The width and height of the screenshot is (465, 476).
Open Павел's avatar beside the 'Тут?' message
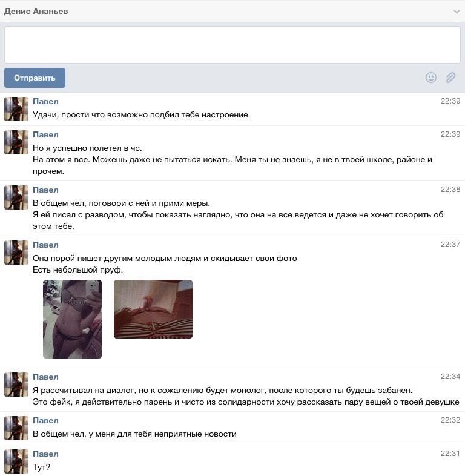coord(16,461)
